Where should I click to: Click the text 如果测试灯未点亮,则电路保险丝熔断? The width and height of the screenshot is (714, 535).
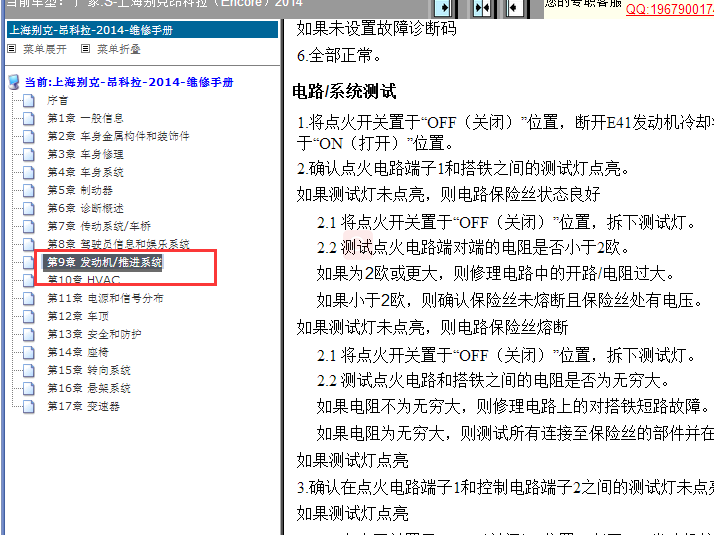(433, 327)
